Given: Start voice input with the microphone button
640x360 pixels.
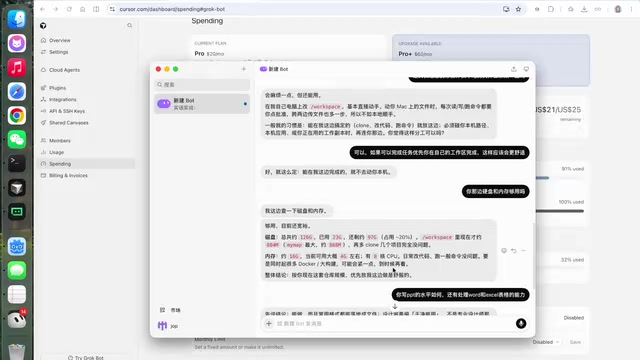Looking at the screenshot, I should click(521, 324).
